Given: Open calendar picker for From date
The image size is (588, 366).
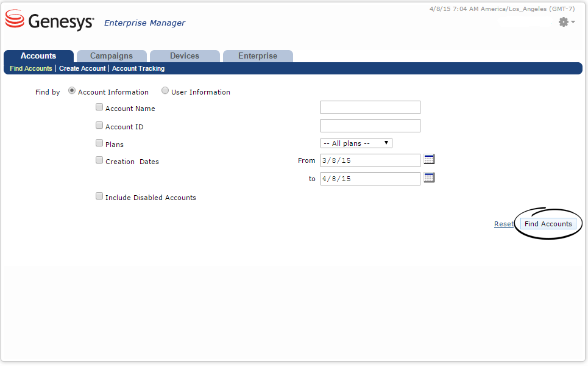Looking at the screenshot, I should pos(429,160).
